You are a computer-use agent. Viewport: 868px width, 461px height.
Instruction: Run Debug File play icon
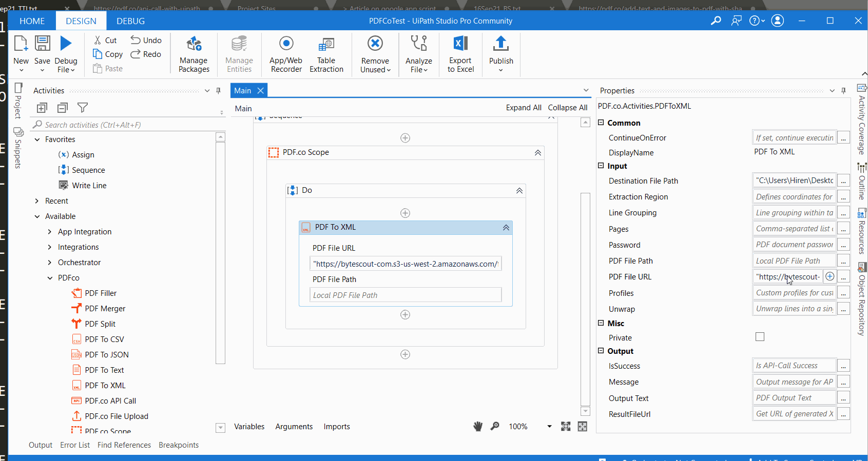[66, 44]
